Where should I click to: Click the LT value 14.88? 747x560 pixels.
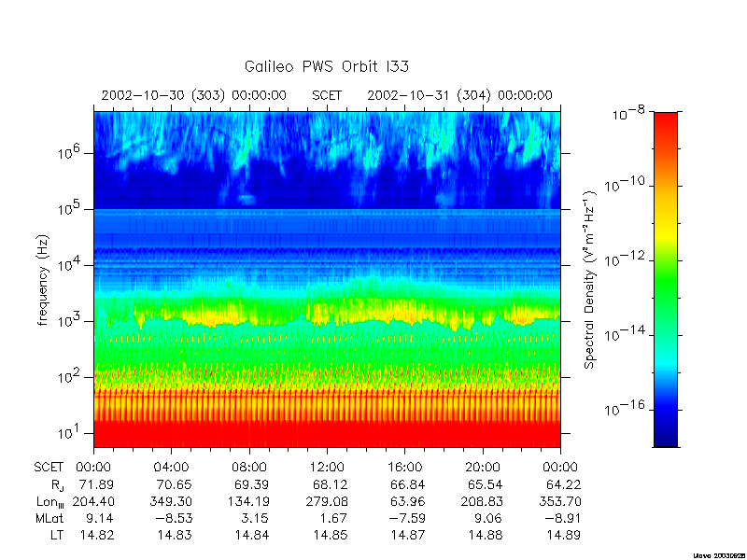[486, 535]
